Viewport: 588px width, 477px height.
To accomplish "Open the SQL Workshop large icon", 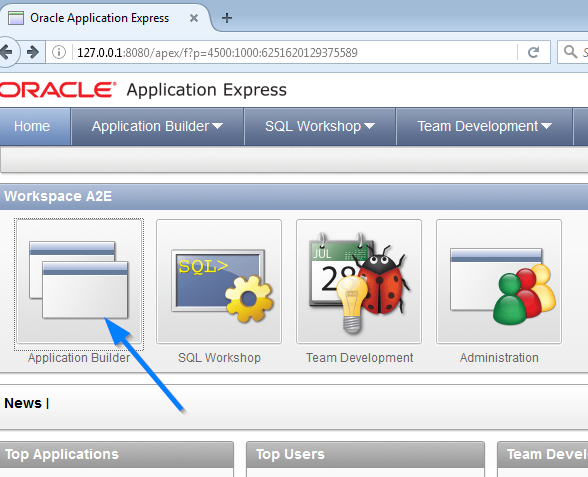I will click(219, 281).
